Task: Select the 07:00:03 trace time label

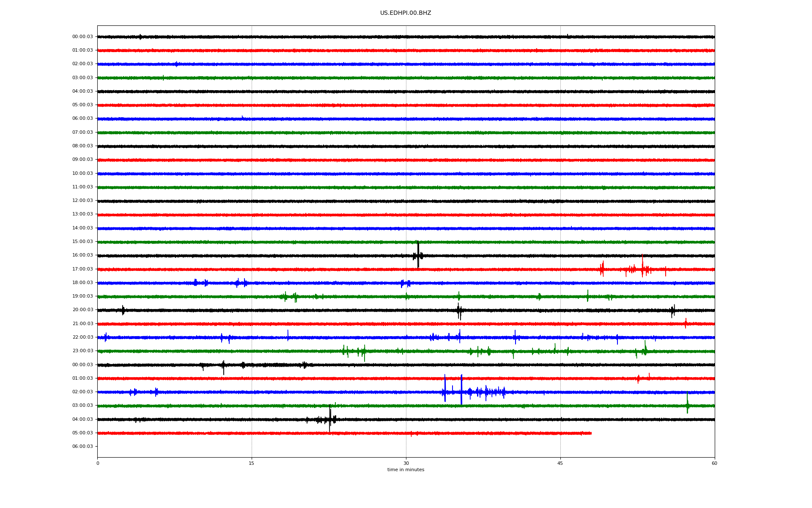Action: click(x=82, y=133)
